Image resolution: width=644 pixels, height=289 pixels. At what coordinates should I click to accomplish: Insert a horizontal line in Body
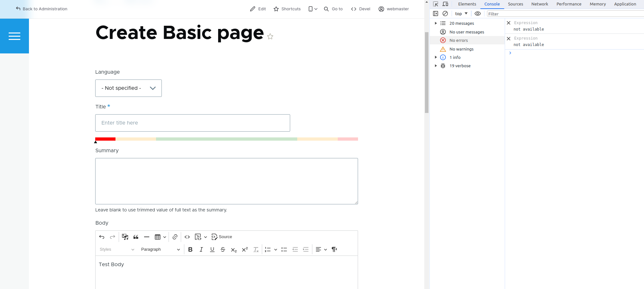pos(147,237)
